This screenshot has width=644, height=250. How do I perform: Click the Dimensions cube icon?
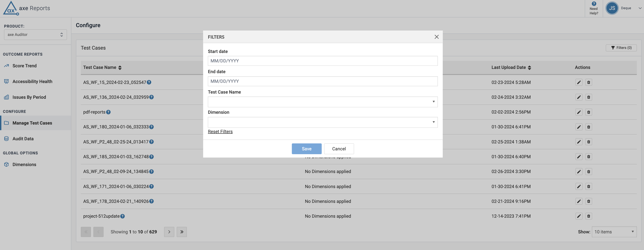(x=6, y=164)
